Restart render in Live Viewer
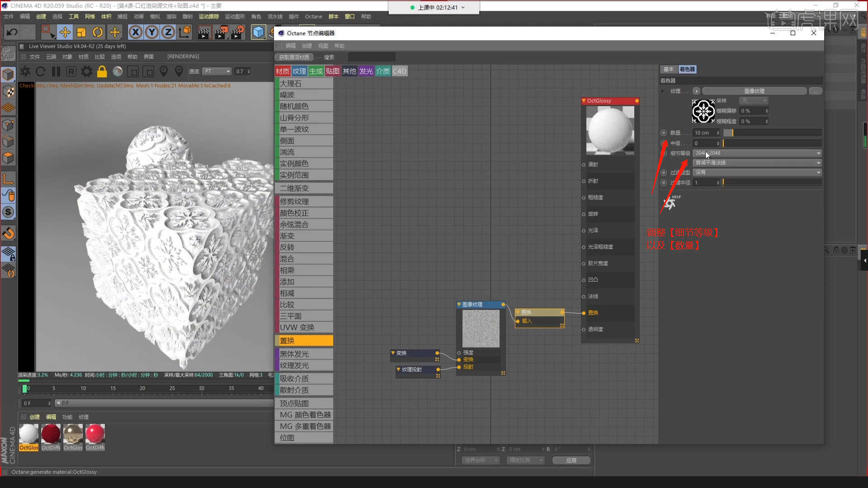 [x=40, y=71]
